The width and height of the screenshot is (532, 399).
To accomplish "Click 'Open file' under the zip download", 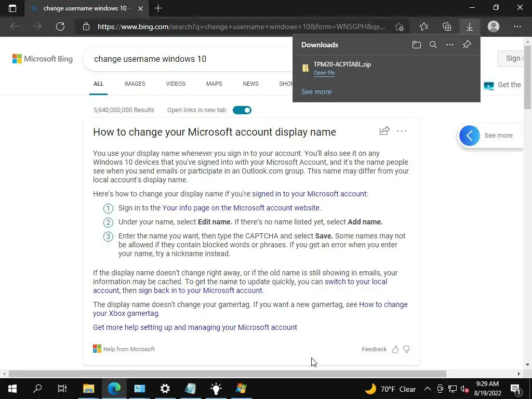I will pyautogui.click(x=324, y=73).
